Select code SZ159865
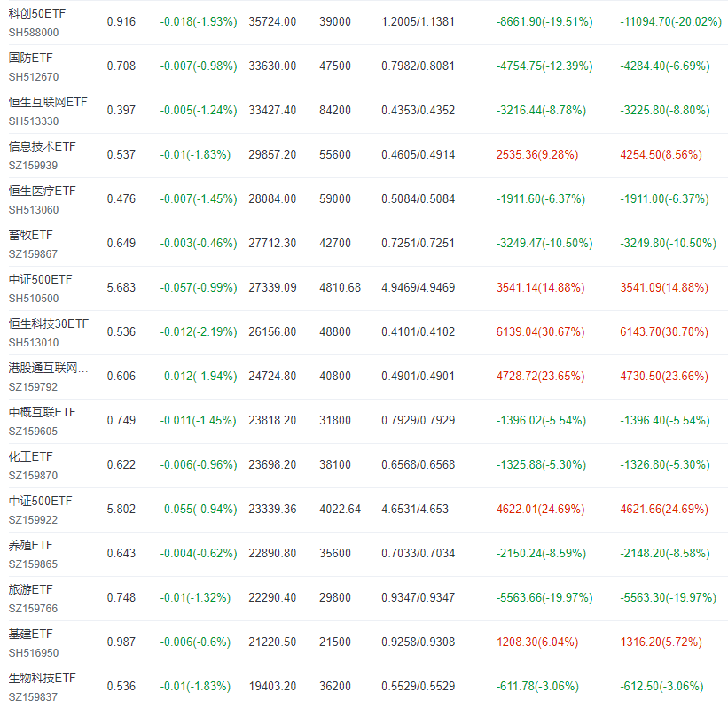Viewport: 728px width, 708px height. [x=33, y=564]
